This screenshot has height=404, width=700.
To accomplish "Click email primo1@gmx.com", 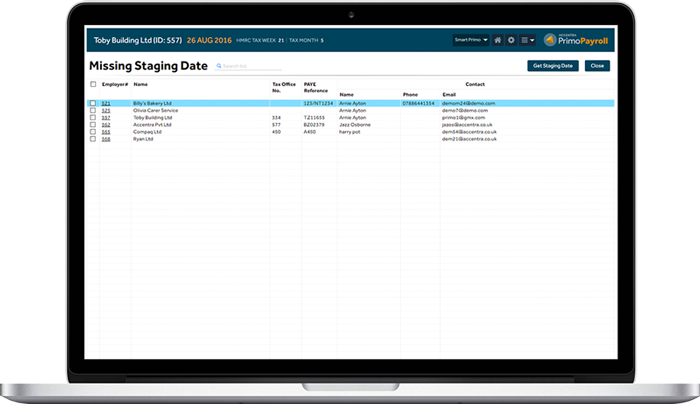I will pos(463,117).
